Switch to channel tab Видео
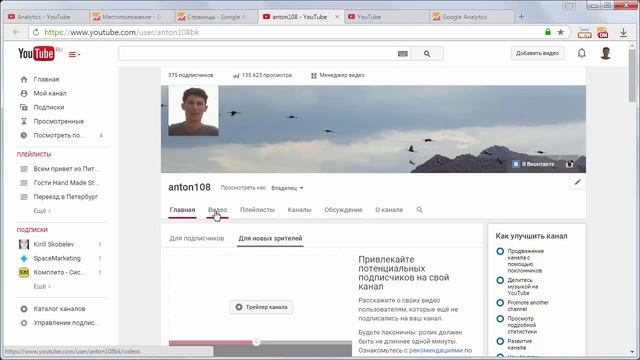 (x=218, y=210)
